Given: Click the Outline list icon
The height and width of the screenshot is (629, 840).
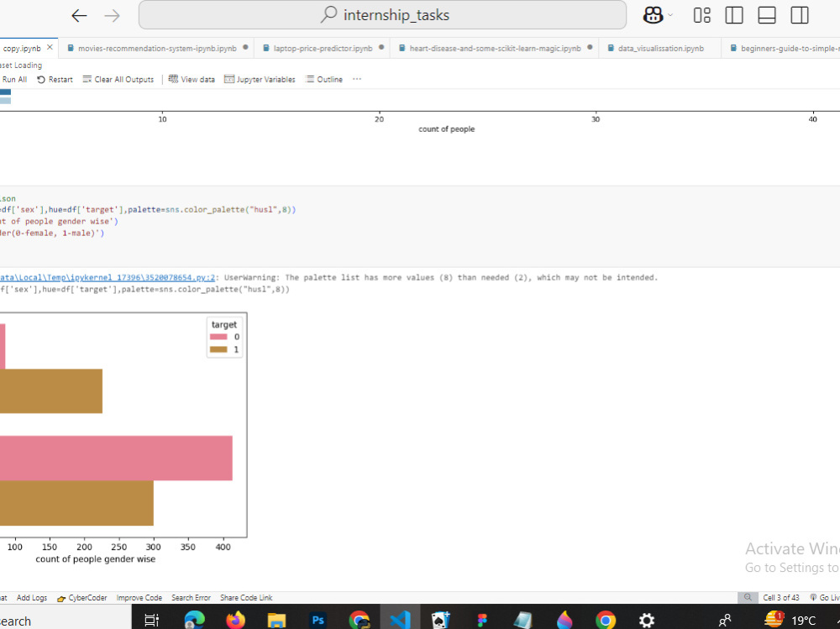Looking at the screenshot, I should tap(310, 79).
